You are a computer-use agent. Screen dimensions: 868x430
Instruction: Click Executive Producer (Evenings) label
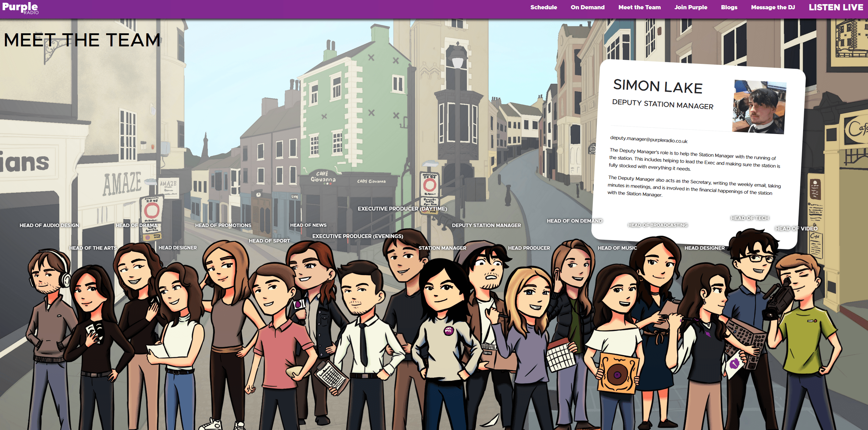click(x=358, y=236)
